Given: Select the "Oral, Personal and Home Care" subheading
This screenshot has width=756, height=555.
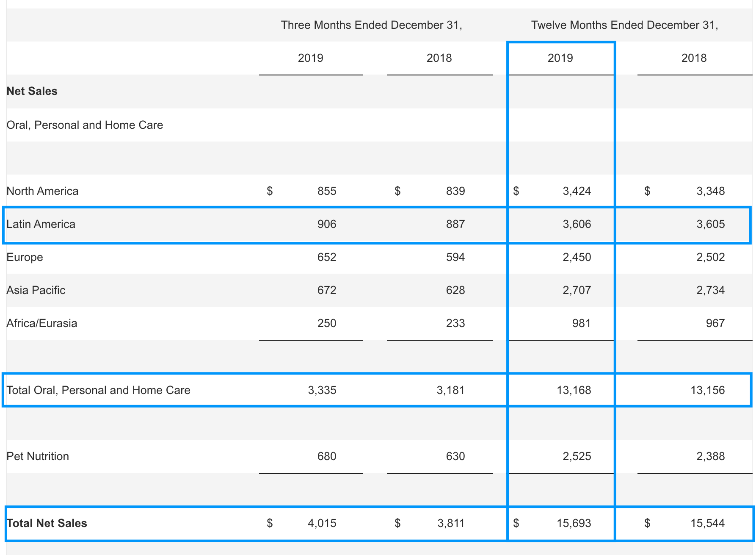Looking at the screenshot, I should (x=85, y=125).
